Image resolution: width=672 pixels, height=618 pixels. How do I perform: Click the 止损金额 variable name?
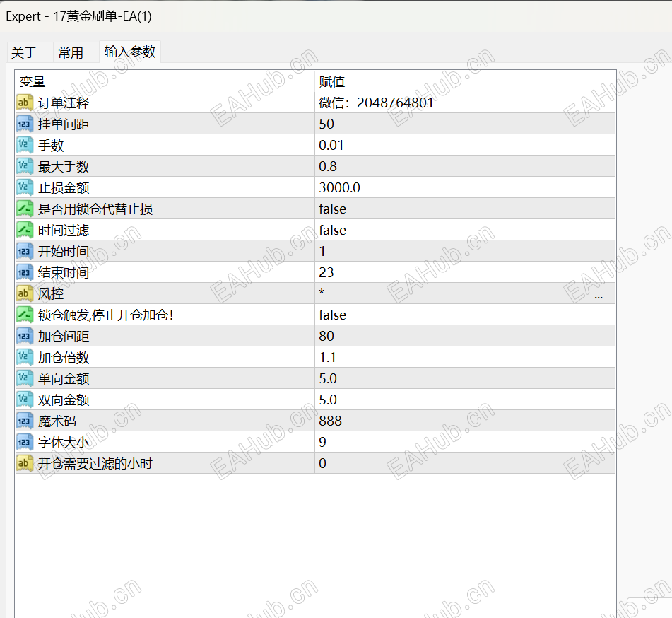coord(64,188)
